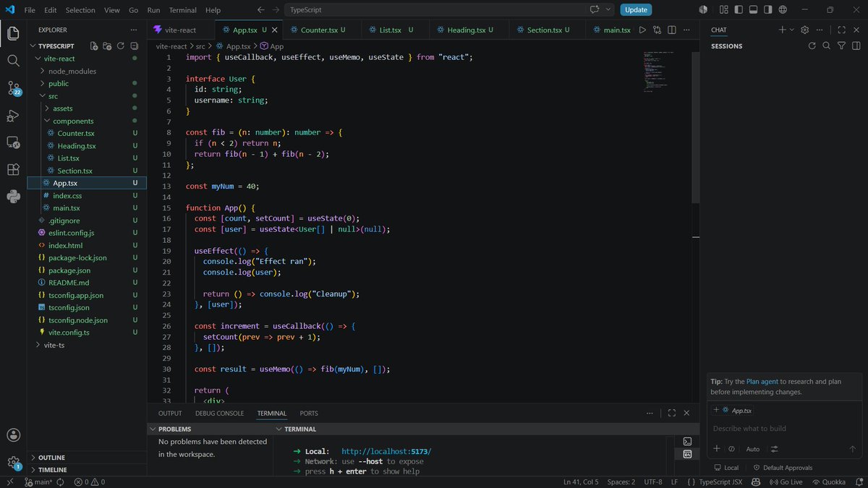
Task: Open the localhost:5173 link in terminal
Action: (386, 451)
